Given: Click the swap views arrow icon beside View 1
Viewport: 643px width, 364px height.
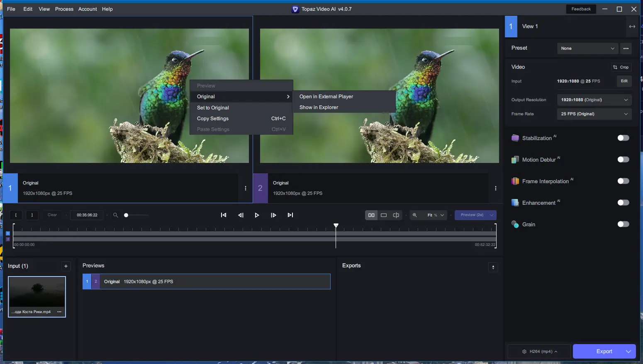Looking at the screenshot, I should tap(632, 27).
